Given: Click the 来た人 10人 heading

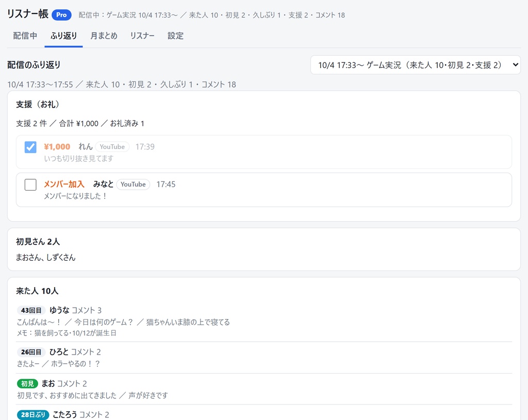Looking at the screenshot, I should point(37,291).
